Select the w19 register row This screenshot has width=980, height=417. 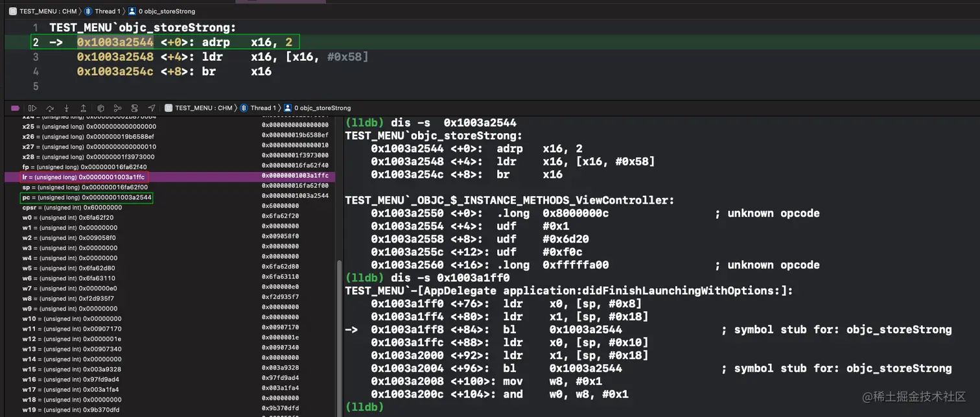169,410
